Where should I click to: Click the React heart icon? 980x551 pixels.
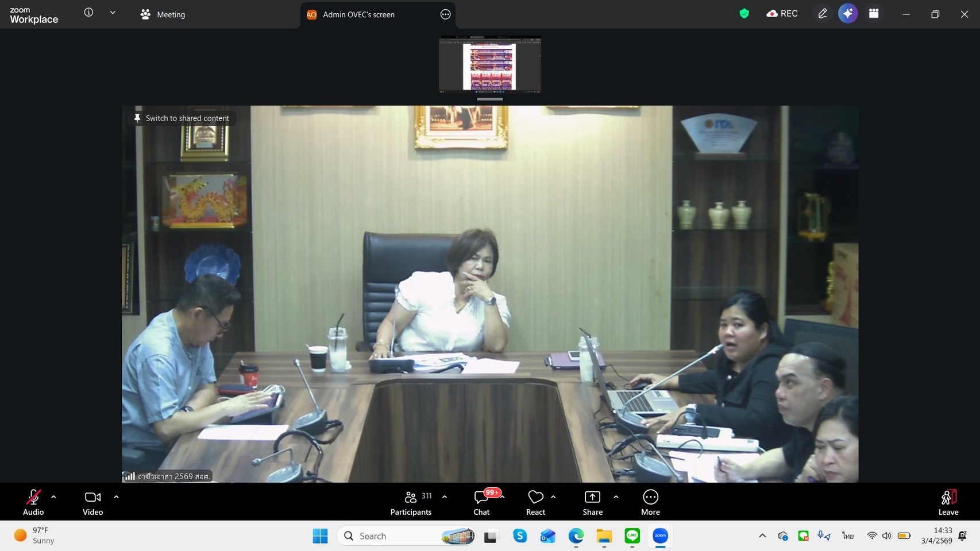pyautogui.click(x=535, y=497)
